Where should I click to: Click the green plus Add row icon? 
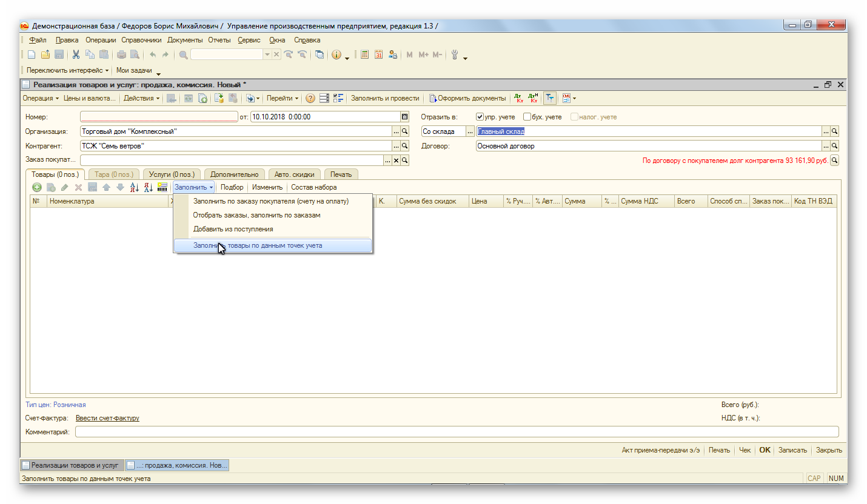37,188
